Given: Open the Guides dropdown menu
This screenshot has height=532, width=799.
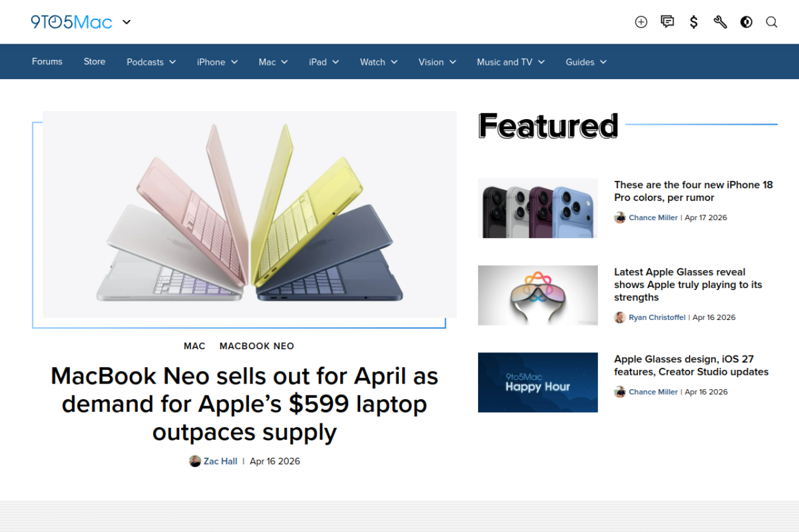Looking at the screenshot, I should click(586, 62).
